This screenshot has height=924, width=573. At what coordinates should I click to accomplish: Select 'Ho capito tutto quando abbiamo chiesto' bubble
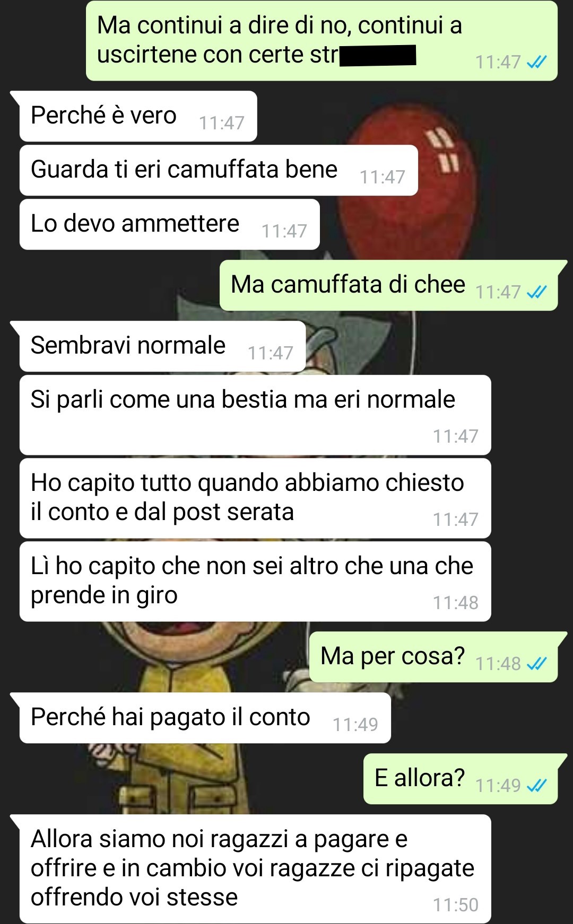point(255,498)
